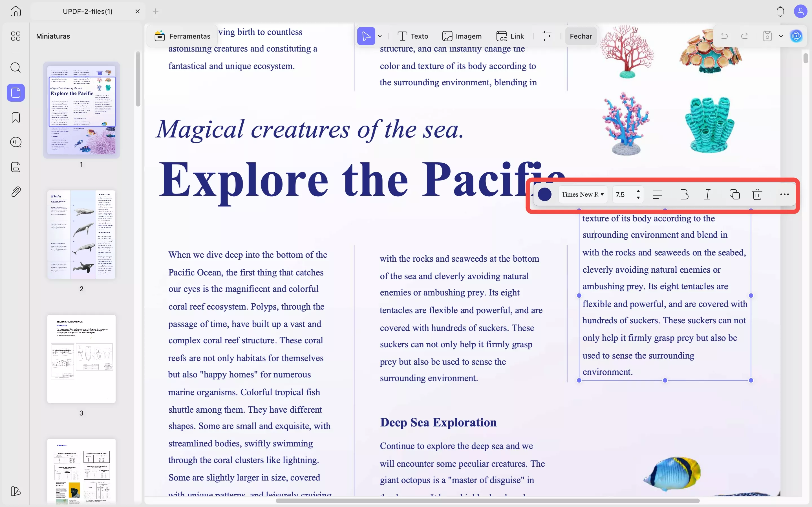
Task: Select page 2 thumbnail in Miniaturas panel
Action: coord(81,235)
